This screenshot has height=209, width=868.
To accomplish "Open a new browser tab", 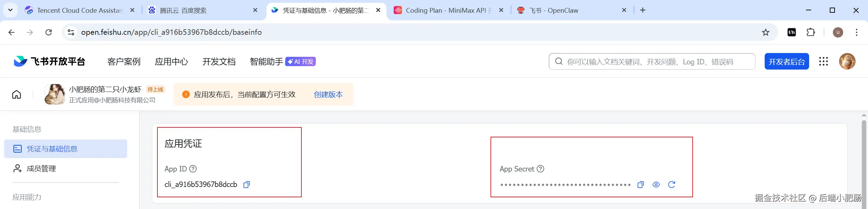I will [643, 10].
